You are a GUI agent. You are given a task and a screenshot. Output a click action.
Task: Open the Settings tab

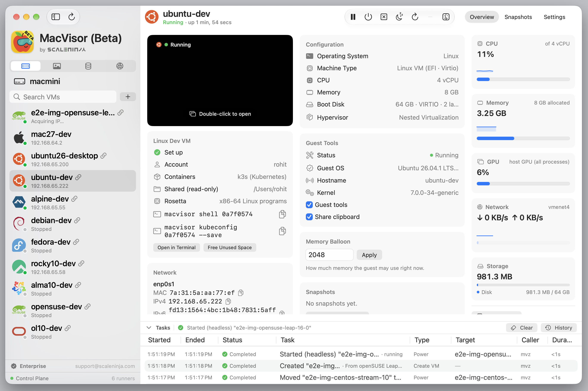tap(554, 17)
